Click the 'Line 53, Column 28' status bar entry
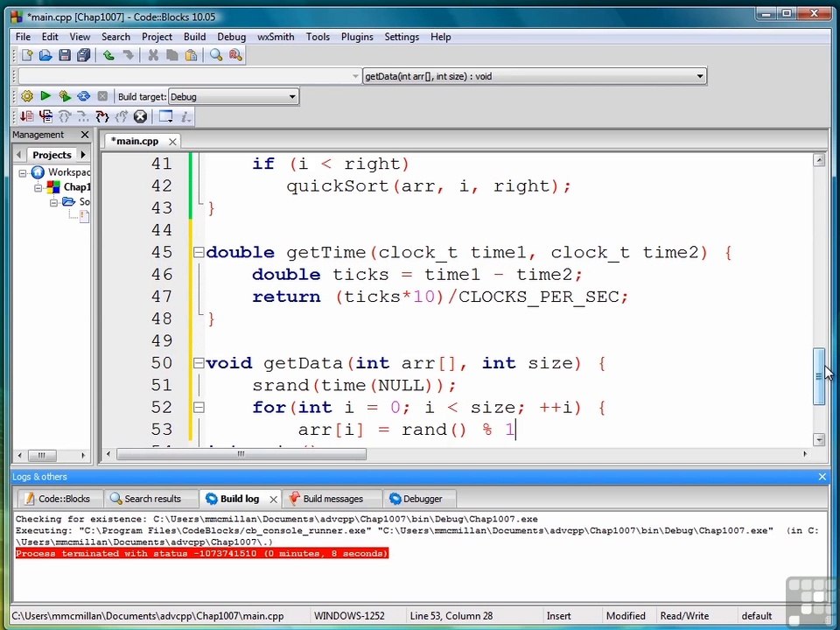The width and height of the screenshot is (840, 630). coord(451,616)
